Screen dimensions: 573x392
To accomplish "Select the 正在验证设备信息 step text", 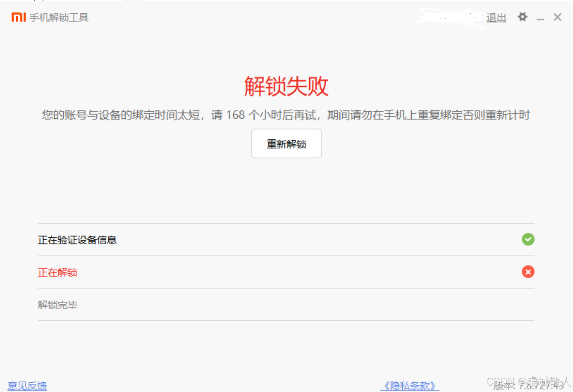I will [77, 240].
